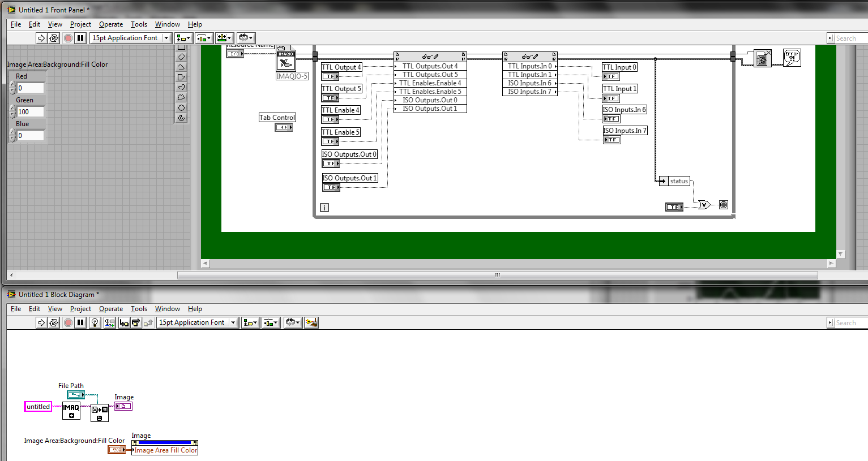868x461 pixels.
Task: Toggle Retain Wire Values
Action: click(x=110, y=322)
